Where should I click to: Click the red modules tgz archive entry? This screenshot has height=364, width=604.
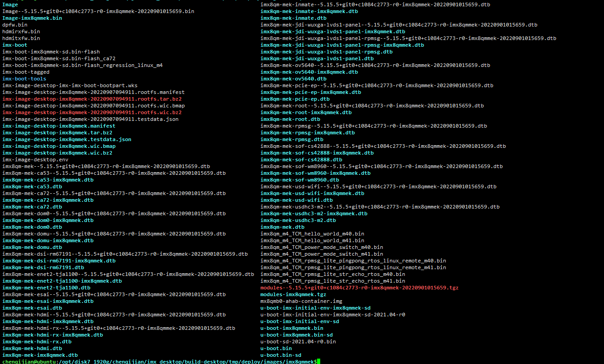tap(360, 288)
